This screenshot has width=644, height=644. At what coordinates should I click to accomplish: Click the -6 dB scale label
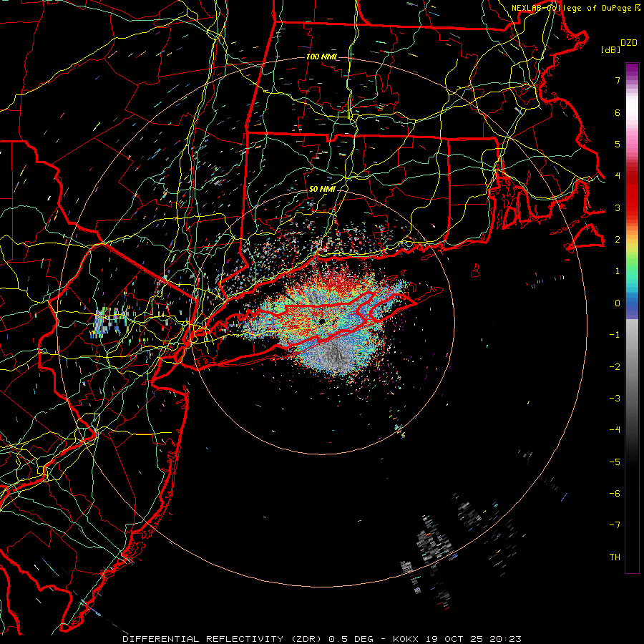point(615,494)
